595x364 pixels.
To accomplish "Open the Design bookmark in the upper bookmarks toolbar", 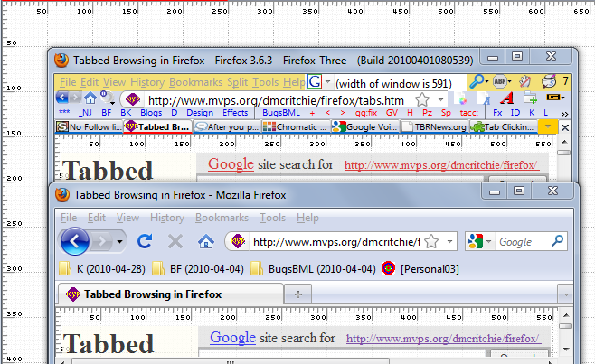I will point(200,113).
